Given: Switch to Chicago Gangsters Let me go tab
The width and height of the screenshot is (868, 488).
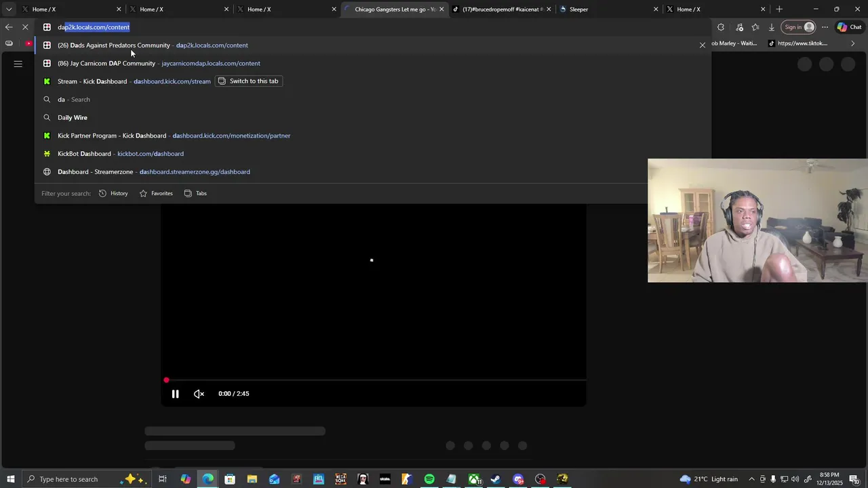Looking at the screenshot, I should (395, 9).
